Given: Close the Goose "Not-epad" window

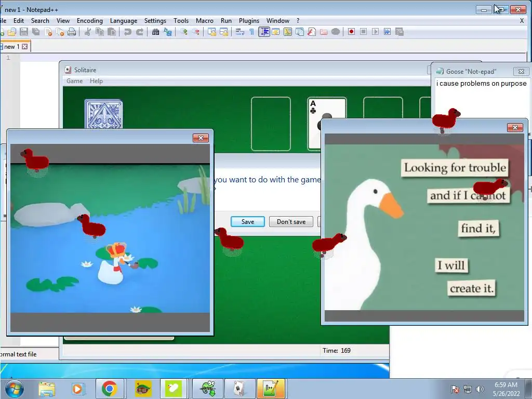Looking at the screenshot, I should 521,71.
